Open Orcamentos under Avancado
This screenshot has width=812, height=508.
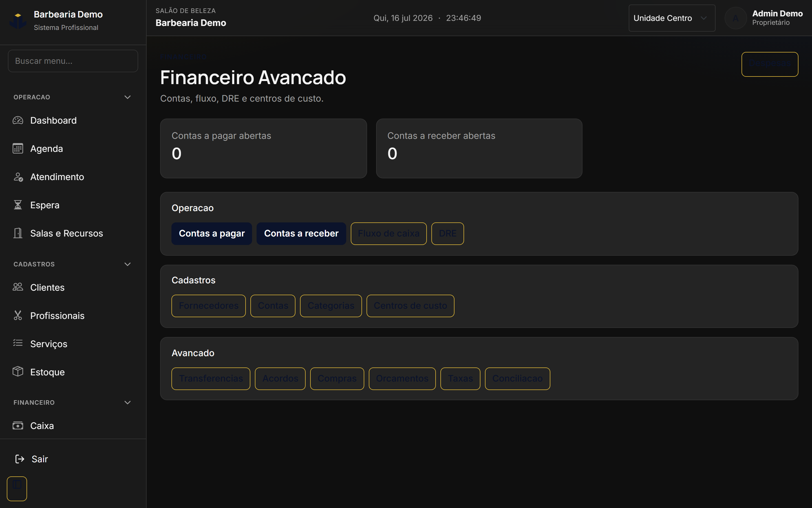pyautogui.click(x=402, y=379)
